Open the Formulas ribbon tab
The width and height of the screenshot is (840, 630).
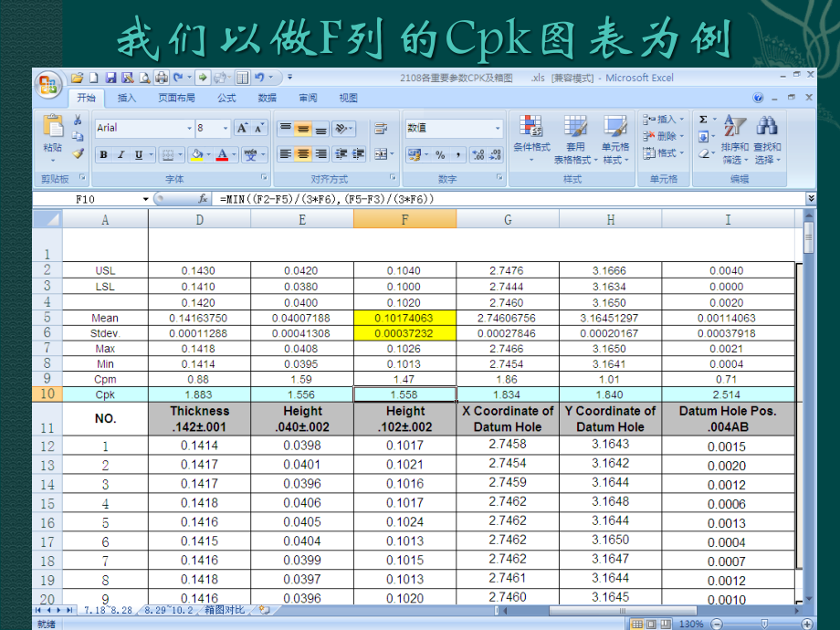click(x=226, y=98)
